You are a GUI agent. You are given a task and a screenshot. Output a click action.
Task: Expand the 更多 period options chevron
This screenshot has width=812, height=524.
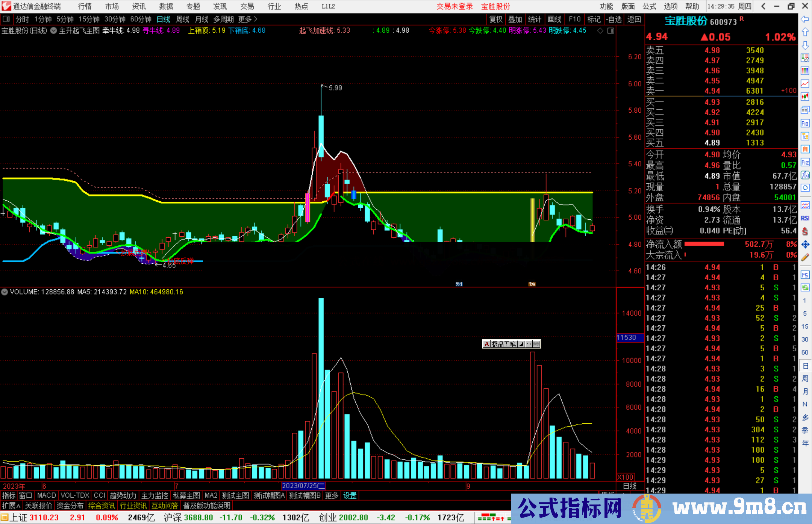(256, 19)
